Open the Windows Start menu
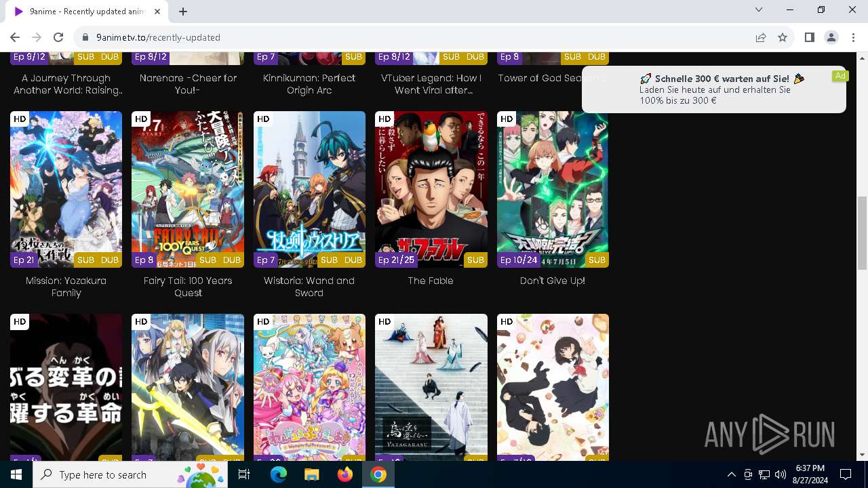 click(x=16, y=474)
